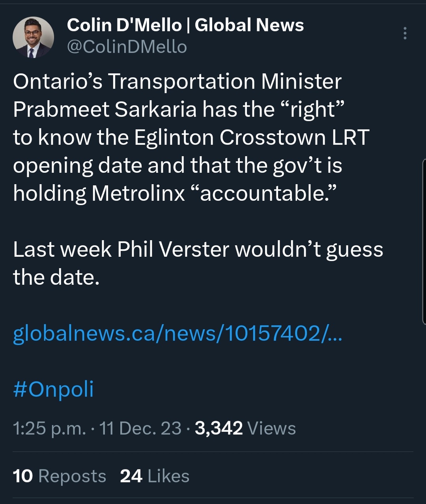Click the word Metrolinx in the tweet
Viewport: 426px width, 504px height.
click(x=138, y=193)
